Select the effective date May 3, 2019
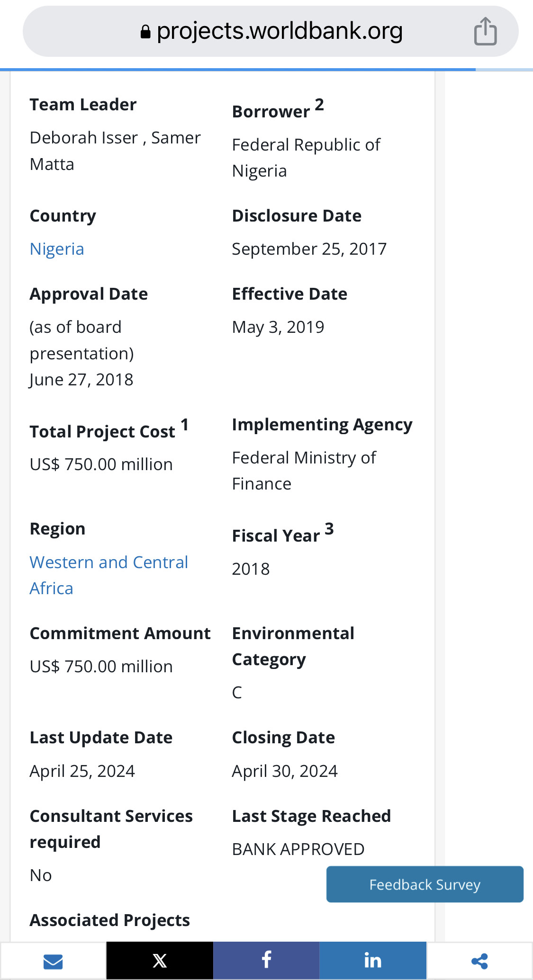 (x=278, y=327)
